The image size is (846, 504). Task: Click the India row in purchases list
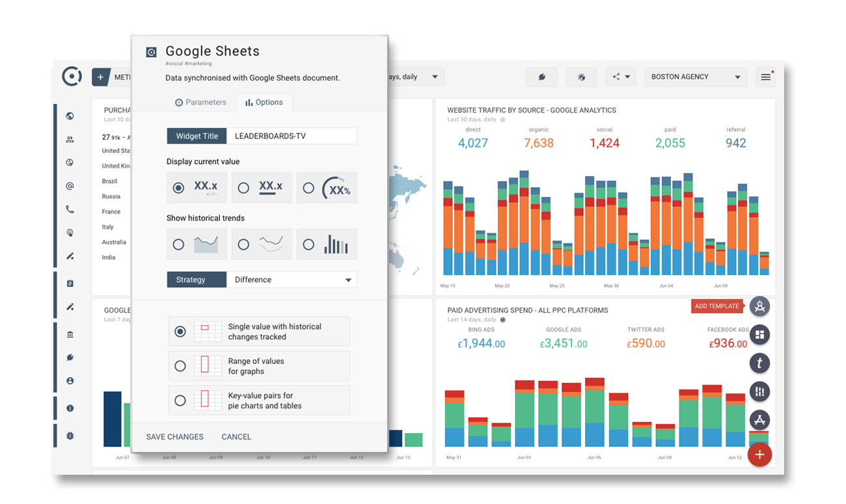(x=109, y=258)
